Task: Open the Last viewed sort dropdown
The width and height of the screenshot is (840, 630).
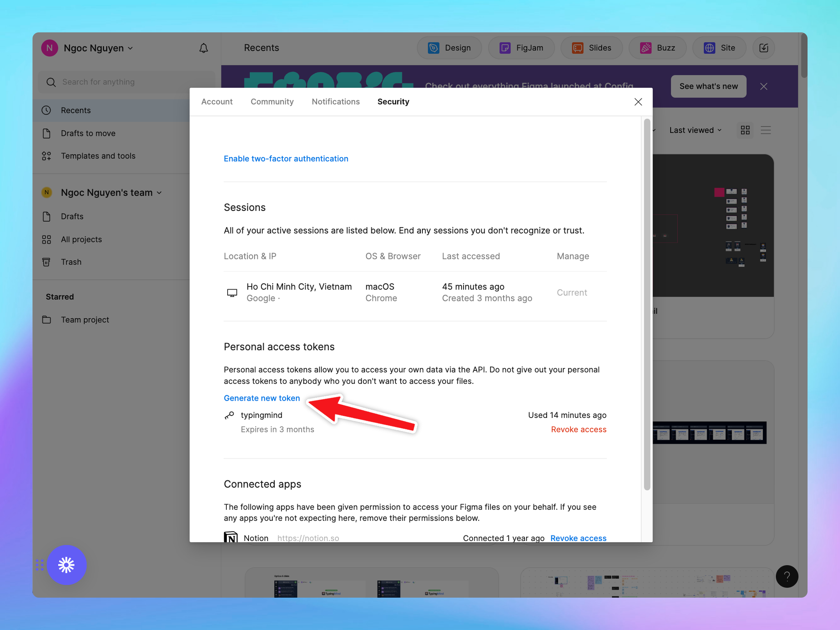Action: [x=695, y=130]
